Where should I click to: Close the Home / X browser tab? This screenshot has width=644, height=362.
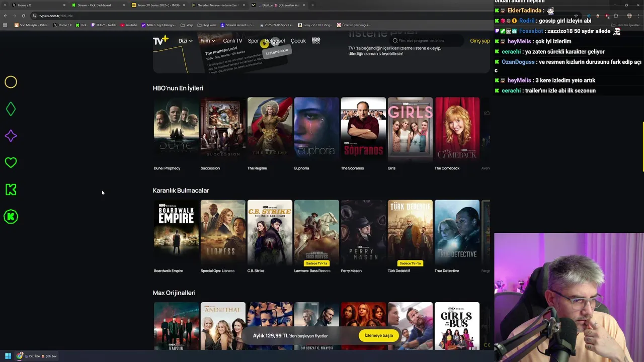click(64, 5)
